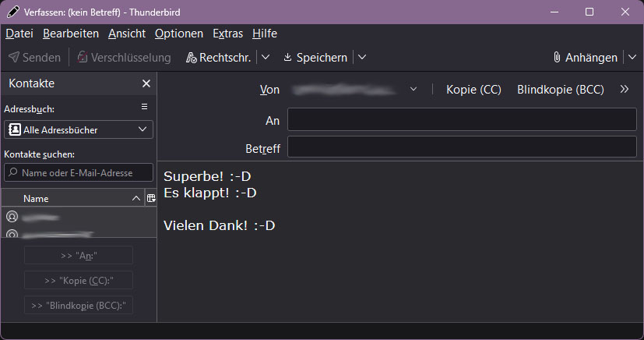
Task: Click the spell check Rechtschr. icon
Action: [192, 58]
